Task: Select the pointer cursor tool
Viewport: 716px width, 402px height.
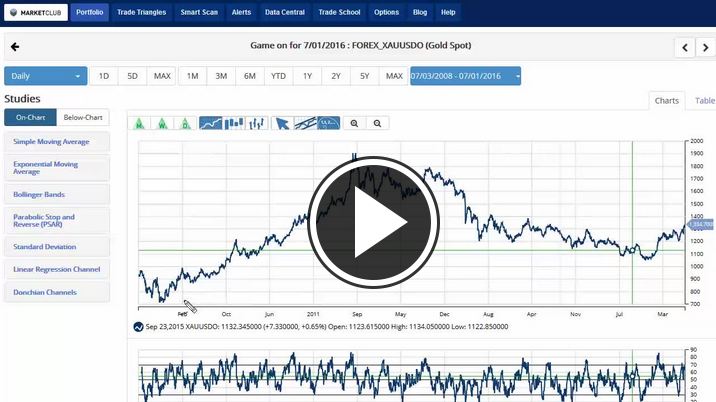Action: (282, 123)
